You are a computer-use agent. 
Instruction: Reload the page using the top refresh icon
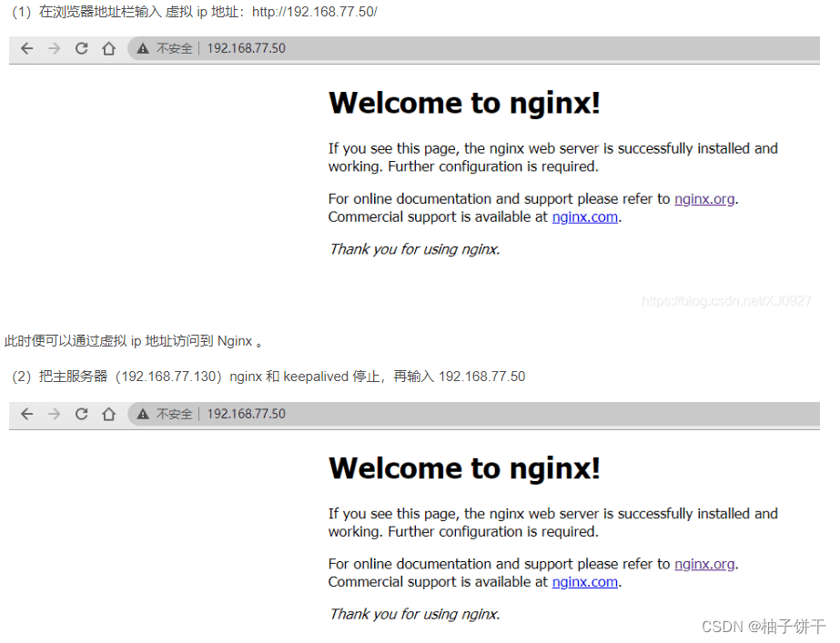[x=81, y=48]
